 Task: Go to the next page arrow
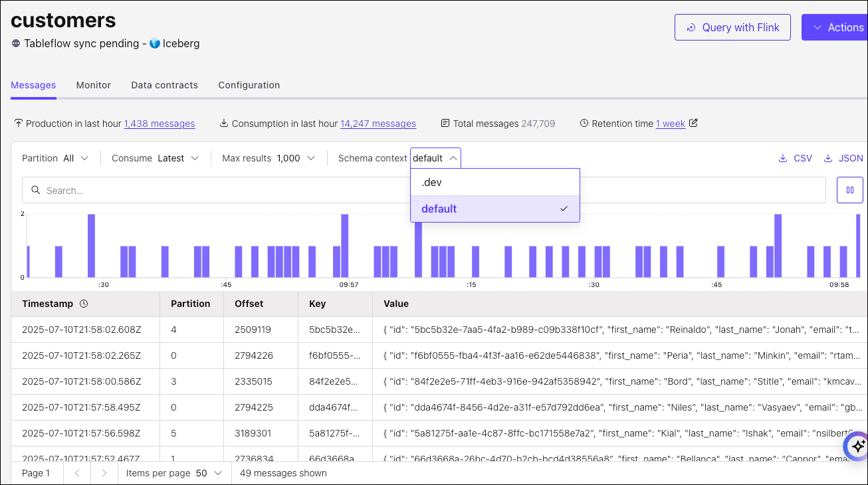[x=104, y=473]
